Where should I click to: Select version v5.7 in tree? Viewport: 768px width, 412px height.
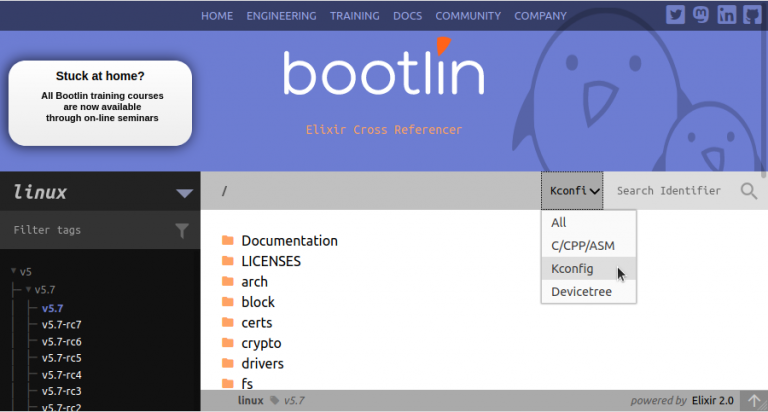[52, 308]
